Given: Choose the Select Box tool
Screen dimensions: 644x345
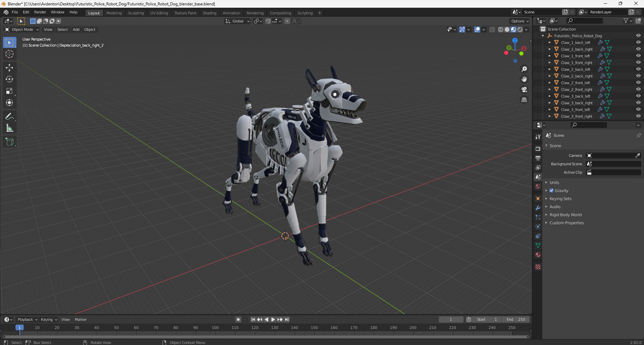Looking at the screenshot, I should click(9, 43).
